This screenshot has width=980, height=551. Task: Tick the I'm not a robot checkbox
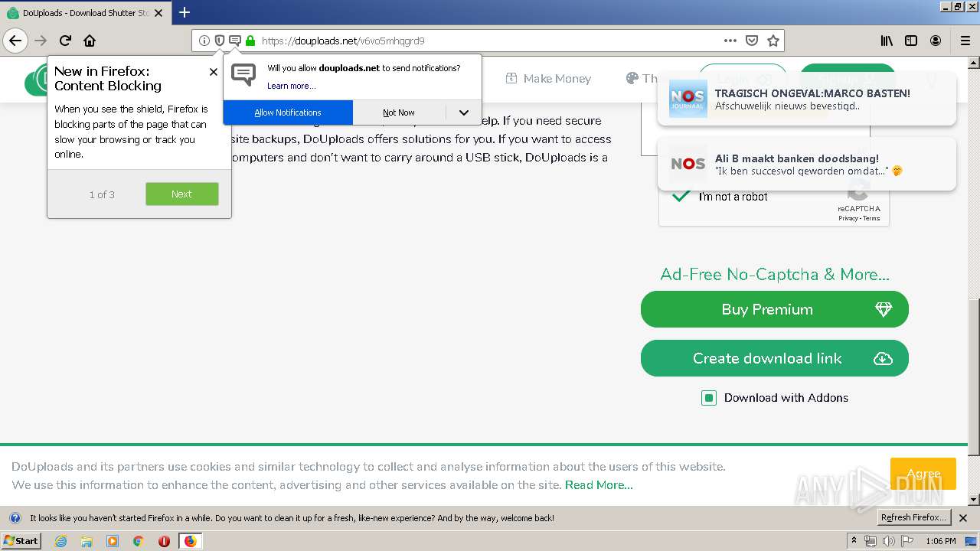(x=681, y=196)
